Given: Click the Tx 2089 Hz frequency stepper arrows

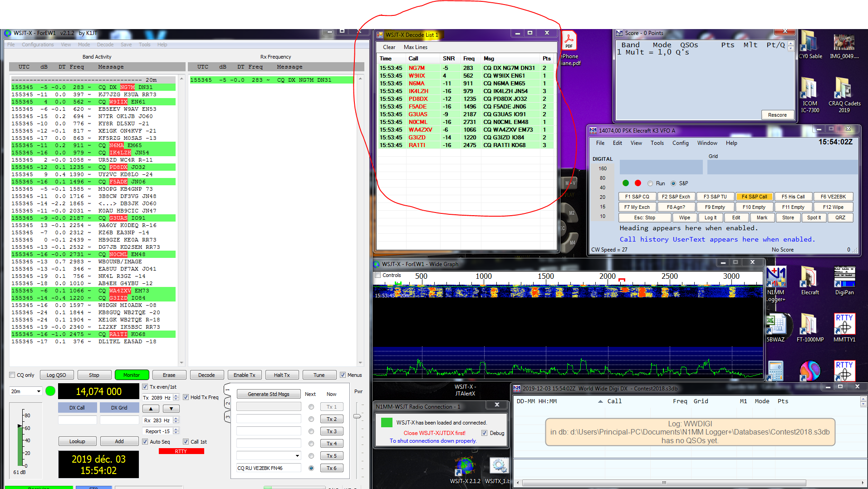Looking at the screenshot, I should point(176,397).
